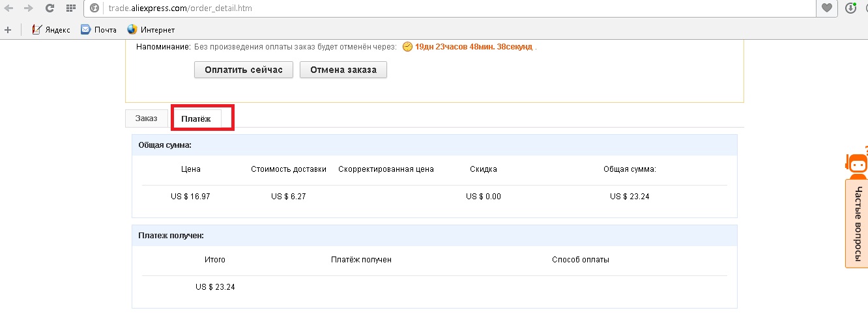The height and width of the screenshot is (319, 868).
Task: Switch to the Заказ tab
Action: (146, 118)
